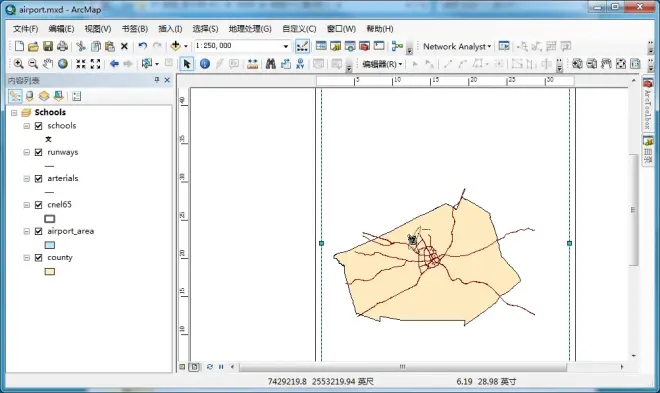Select the Identify tool
The height and width of the screenshot is (393, 660).
pyautogui.click(x=205, y=64)
